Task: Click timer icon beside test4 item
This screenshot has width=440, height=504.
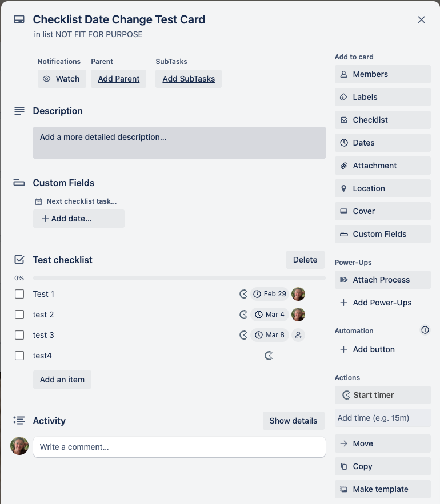Action: pos(269,356)
